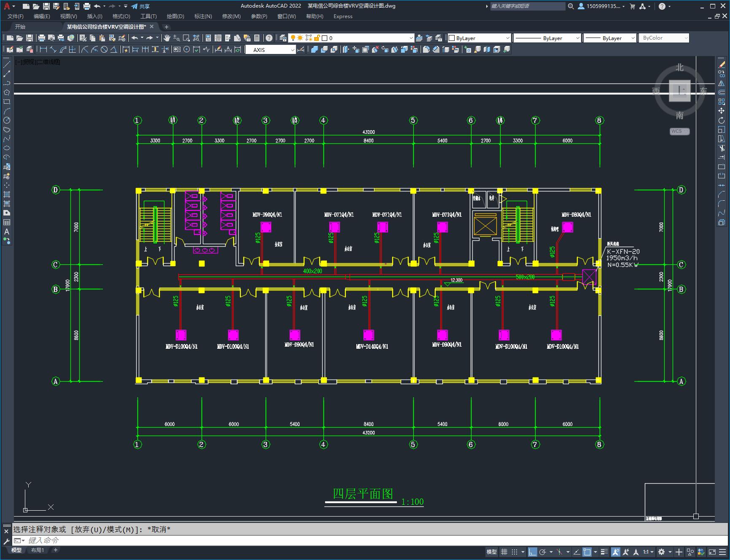Toggle object snap in status bar
The width and height of the screenshot is (730, 560).
(587, 552)
